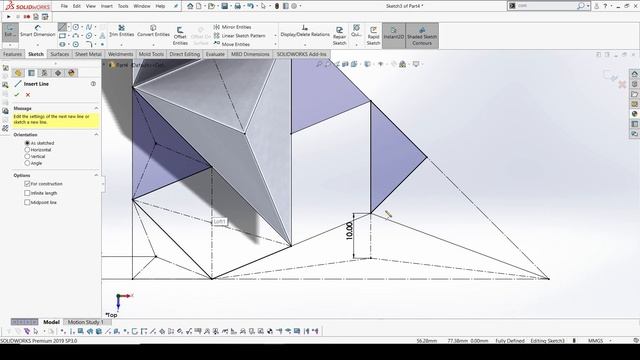640x360 pixels.
Task: Open the Save icon dropdown arrow
Action: coord(231,6)
